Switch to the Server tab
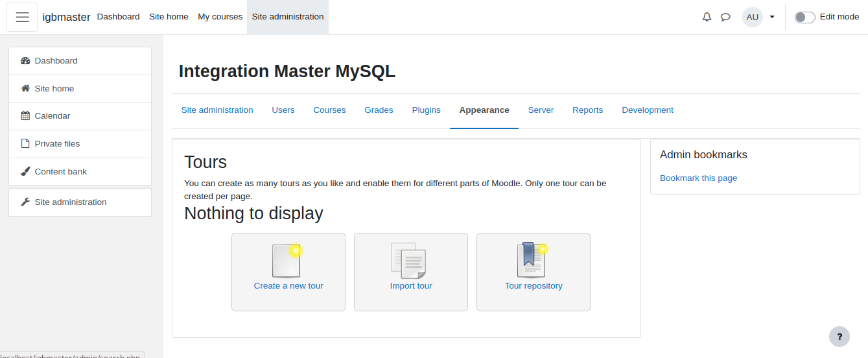Screen dimensions: 868x358 coord(541,110)
